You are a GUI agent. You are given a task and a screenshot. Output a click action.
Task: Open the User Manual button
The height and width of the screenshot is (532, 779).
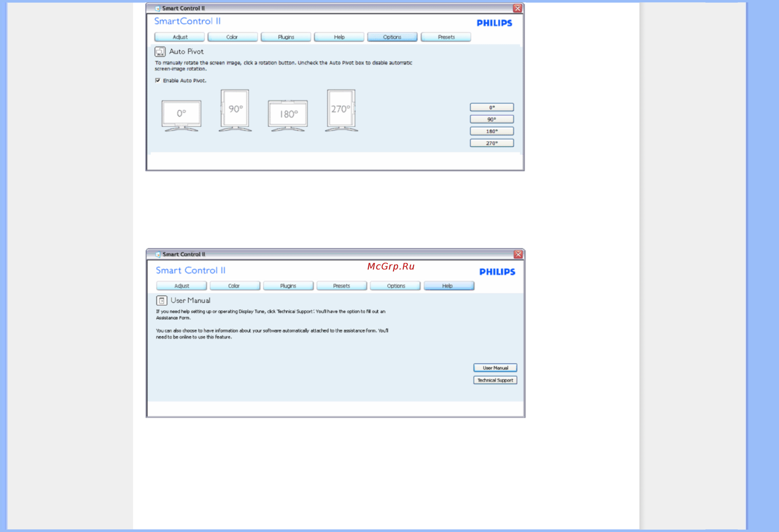[x=495, y=368]
